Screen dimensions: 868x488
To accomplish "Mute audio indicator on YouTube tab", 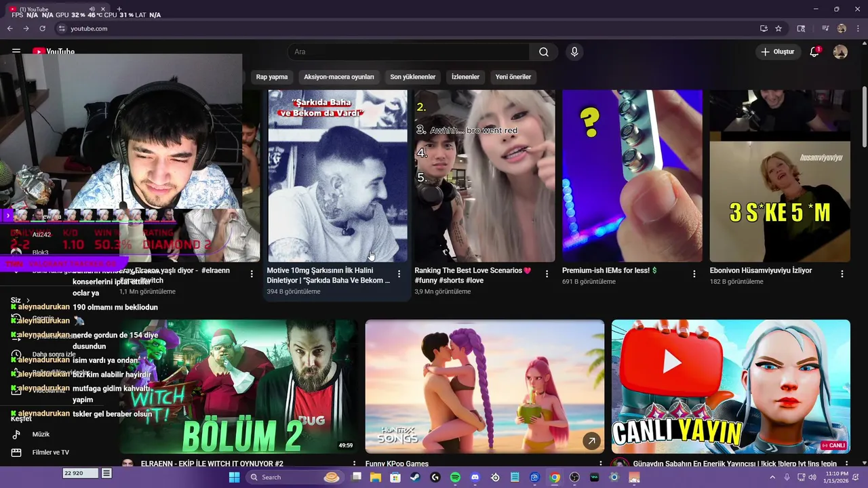I will pyautogui.click(x=92, y=9).
